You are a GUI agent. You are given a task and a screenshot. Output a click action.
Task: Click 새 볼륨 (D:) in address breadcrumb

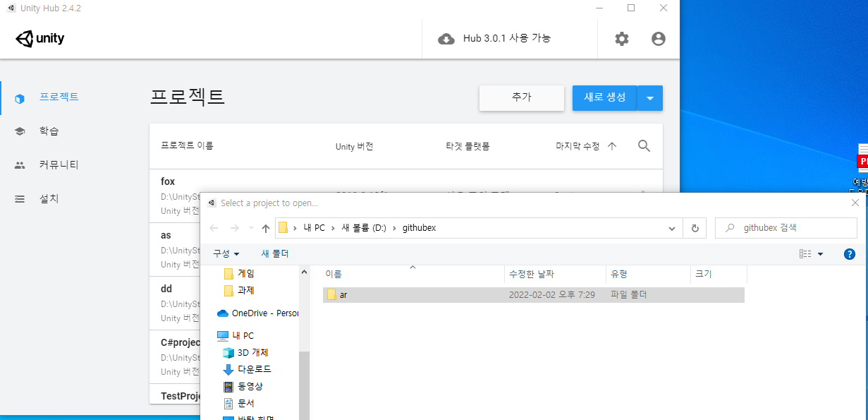click(364, 228)
